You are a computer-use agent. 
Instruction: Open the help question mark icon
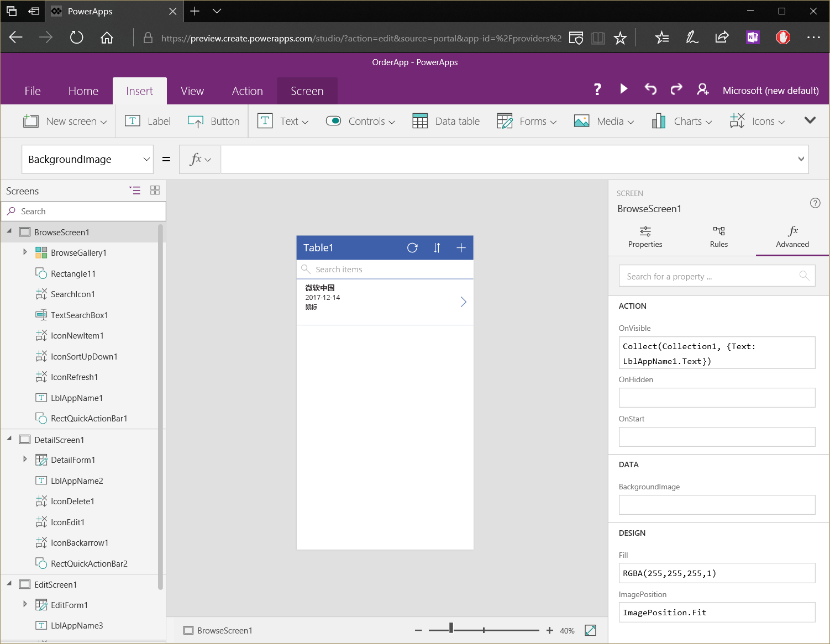point(597,89)
